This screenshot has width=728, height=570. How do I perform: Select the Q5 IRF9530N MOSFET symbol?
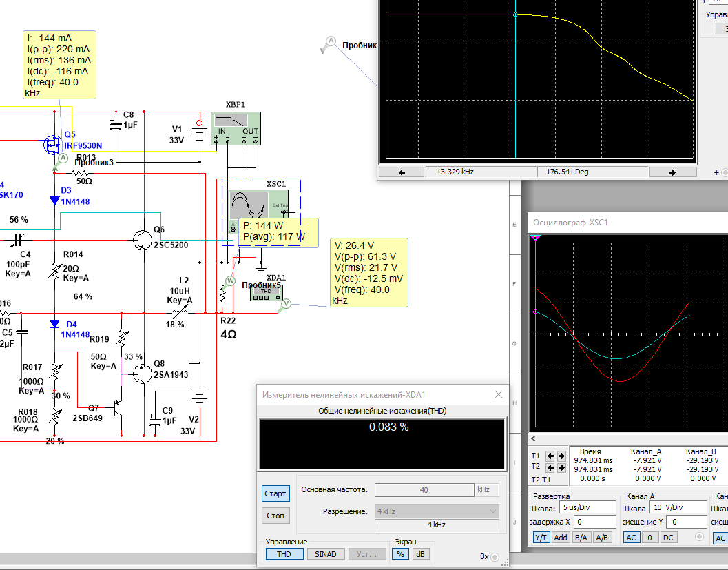(54, 145)
